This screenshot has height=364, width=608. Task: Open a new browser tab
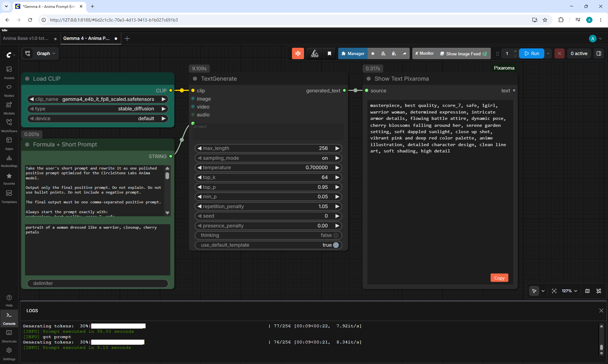click(92, 6)
